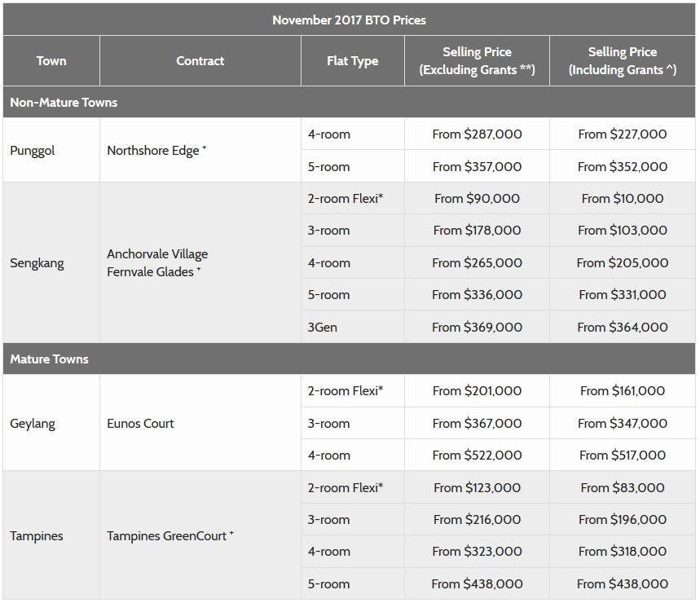Select the Eunos Court contract cell
700x603 pixels.
pyautogui.click(x=140, y=424)
